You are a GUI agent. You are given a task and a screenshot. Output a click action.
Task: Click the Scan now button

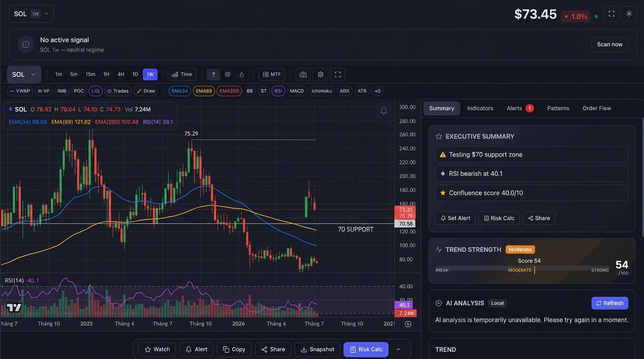pos(610,44)
